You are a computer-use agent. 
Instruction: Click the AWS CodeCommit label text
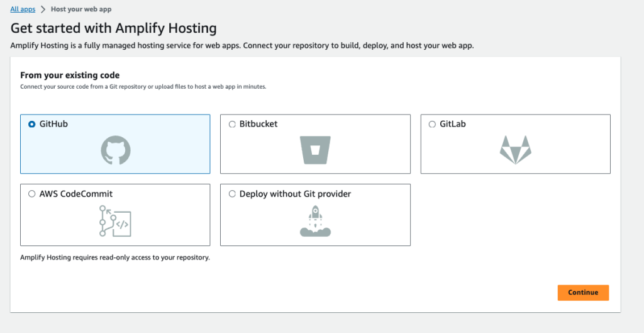(x=76, y=194)
